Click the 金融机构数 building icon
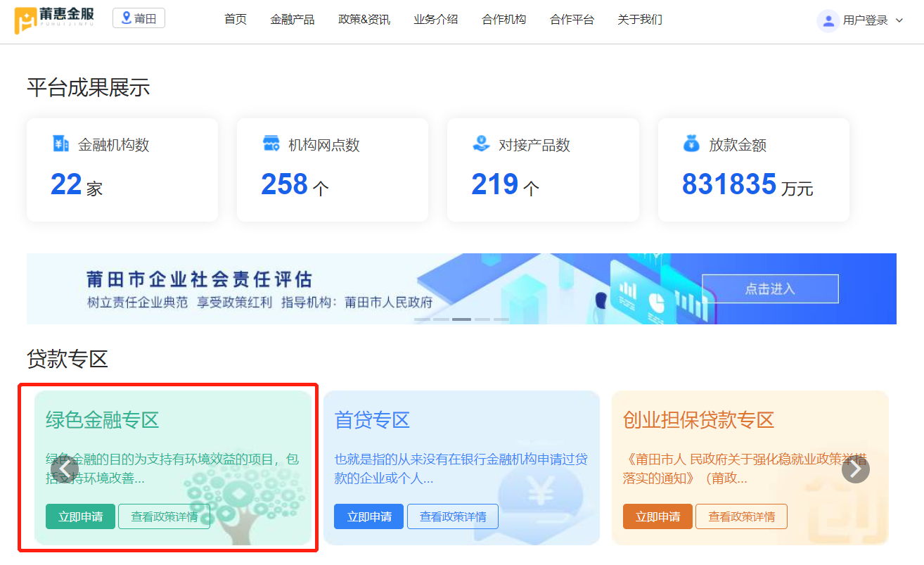 60,144
